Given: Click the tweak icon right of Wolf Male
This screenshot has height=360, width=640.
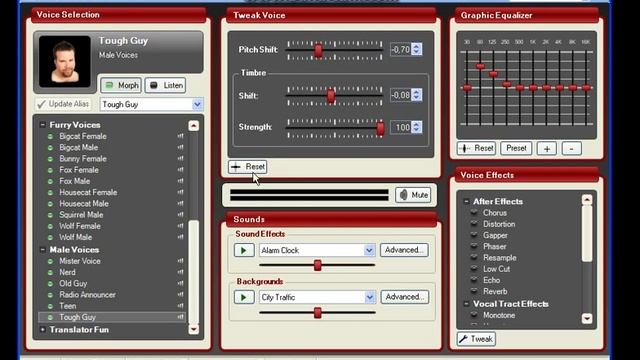Looking at the screenshot, I should click(180, 237).
